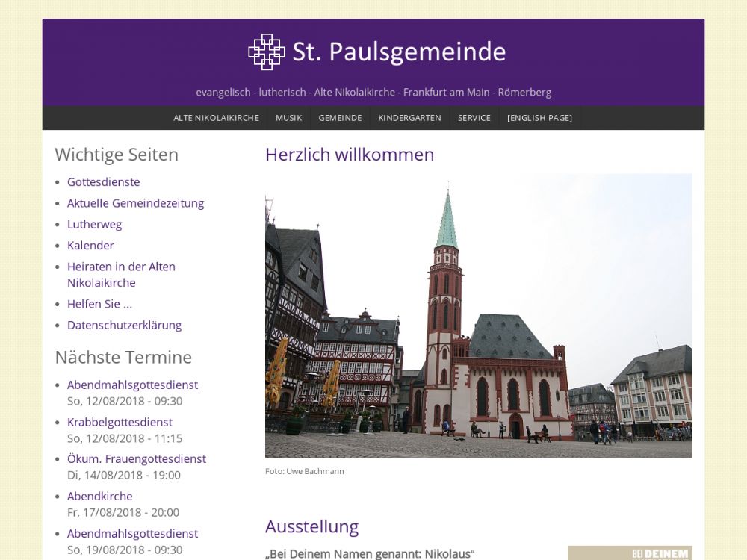View the Datenschutzerklärung page
The height and width of the screenshot is (560, 747).
pos(124,325)
